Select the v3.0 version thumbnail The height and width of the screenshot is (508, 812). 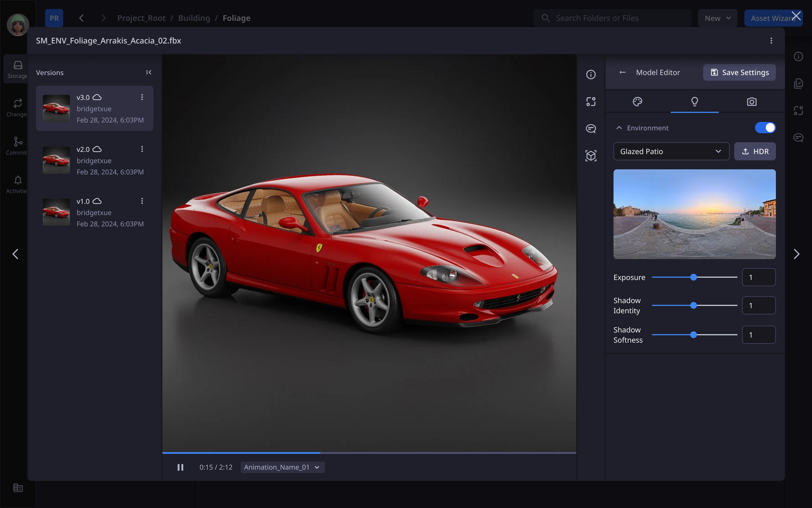click(x=56, y=108)
